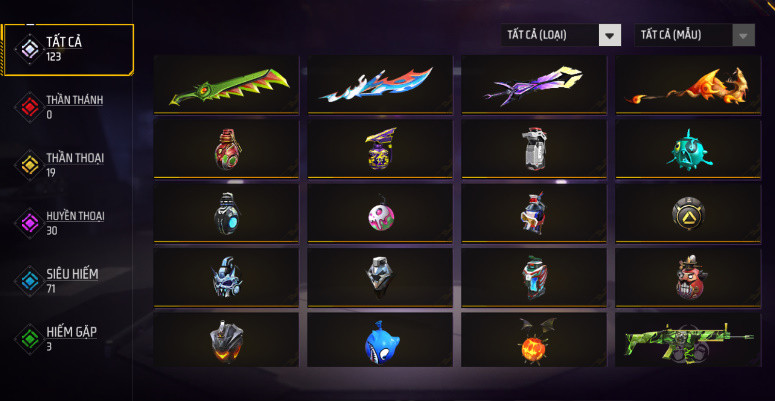Choose the blue shark balloon grenade
Viewport: 775px width, 401px height.
pos(380,340)
